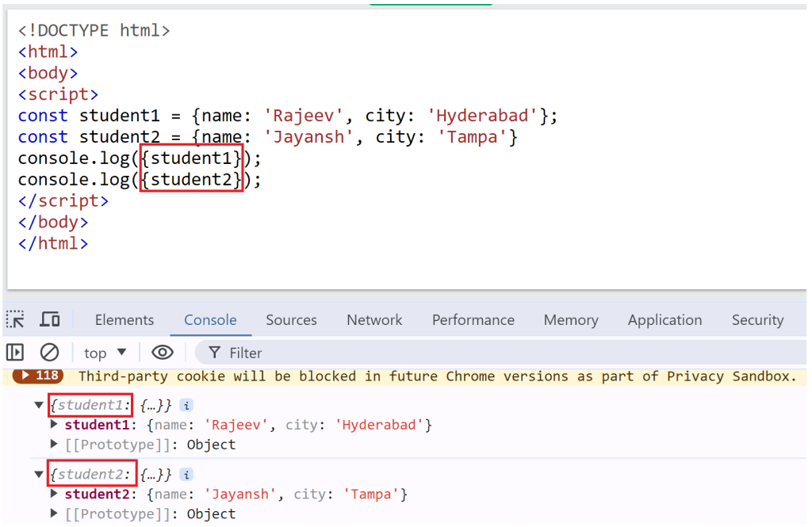Open the Performance panel
Viewport: 812px width, 527px height.
(473, 319)
